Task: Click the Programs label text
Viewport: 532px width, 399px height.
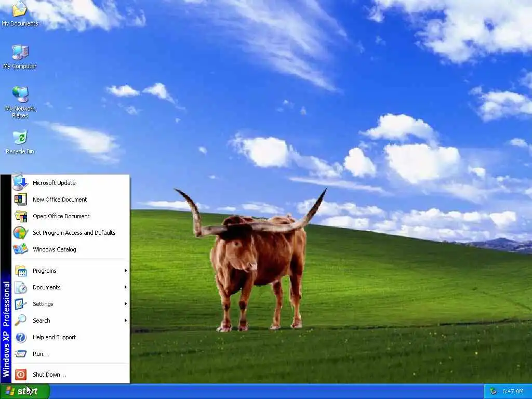Action: click(45, 271)
